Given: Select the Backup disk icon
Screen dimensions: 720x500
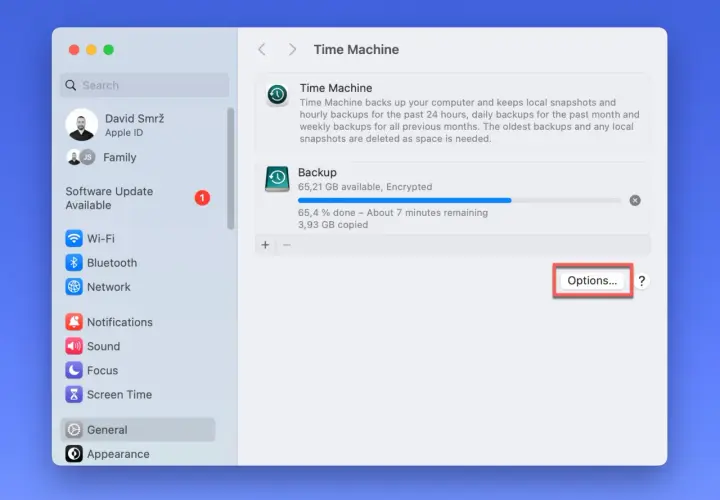Looking at the screenshot, I should tap(277, 179).
